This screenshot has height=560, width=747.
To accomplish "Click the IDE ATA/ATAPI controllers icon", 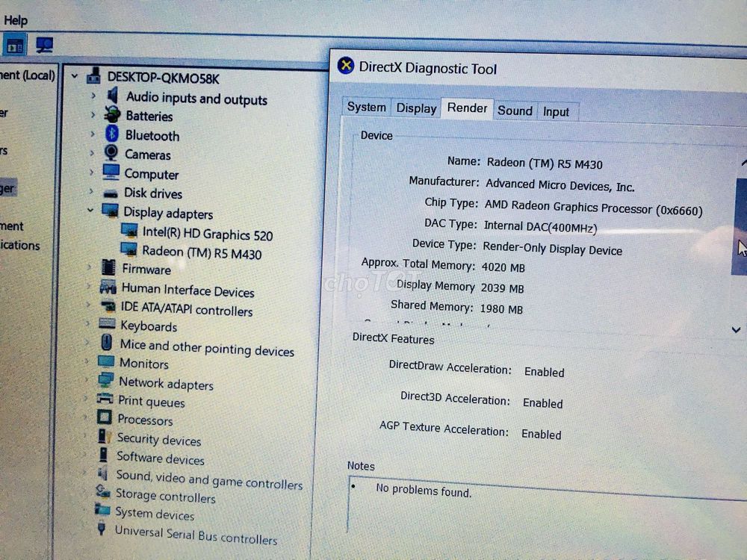I will tap(108, 305).
